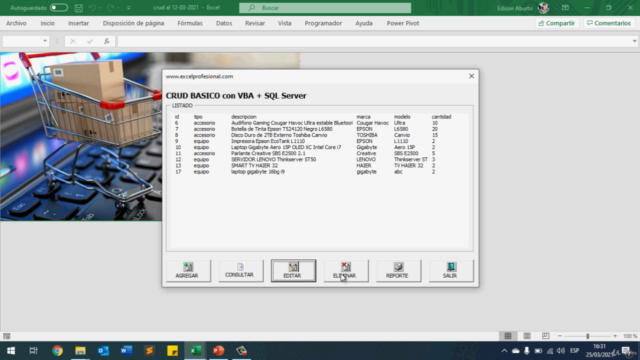The image size is (640, 360).
Task: Open the Archivo menu
Action: (x=16, y=23)
